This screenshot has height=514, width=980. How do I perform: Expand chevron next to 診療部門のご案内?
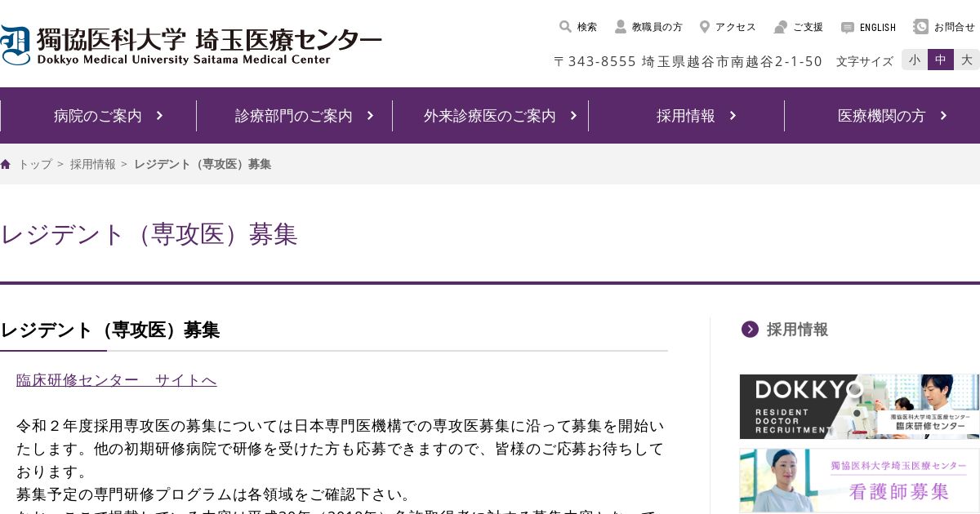(x=370, y=116)
